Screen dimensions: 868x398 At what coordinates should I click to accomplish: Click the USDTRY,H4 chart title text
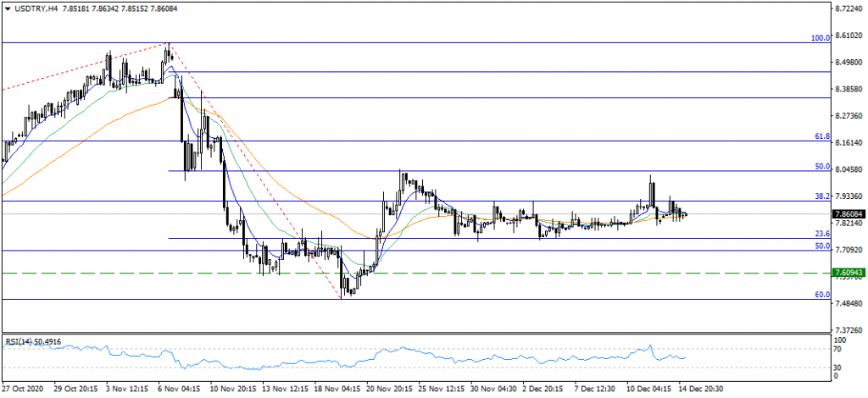[x=36, y=8]
